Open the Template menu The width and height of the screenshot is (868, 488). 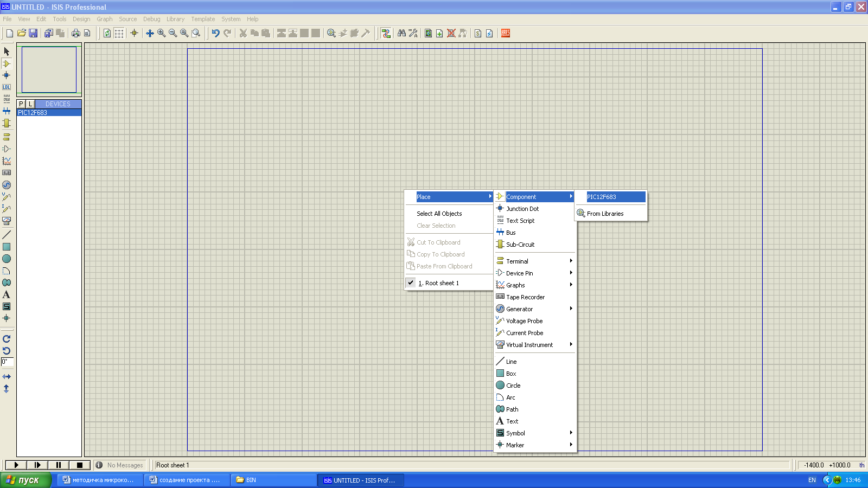click(203, 19)
